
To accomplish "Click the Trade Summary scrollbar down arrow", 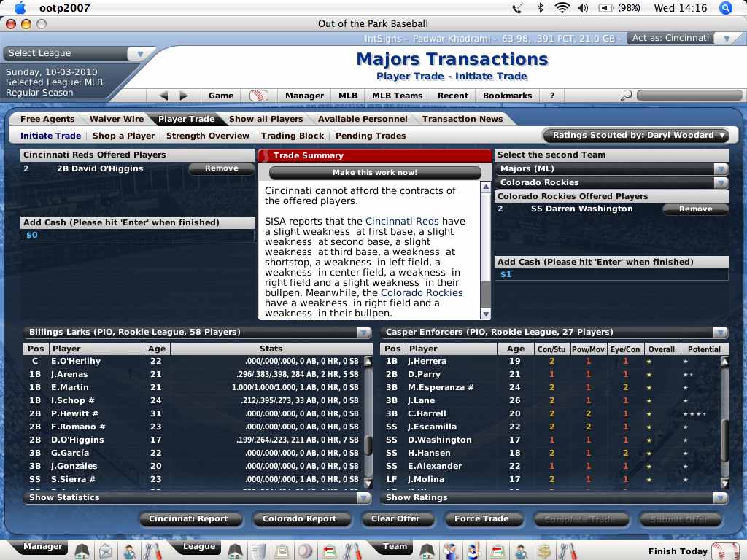I will (486, 314).
